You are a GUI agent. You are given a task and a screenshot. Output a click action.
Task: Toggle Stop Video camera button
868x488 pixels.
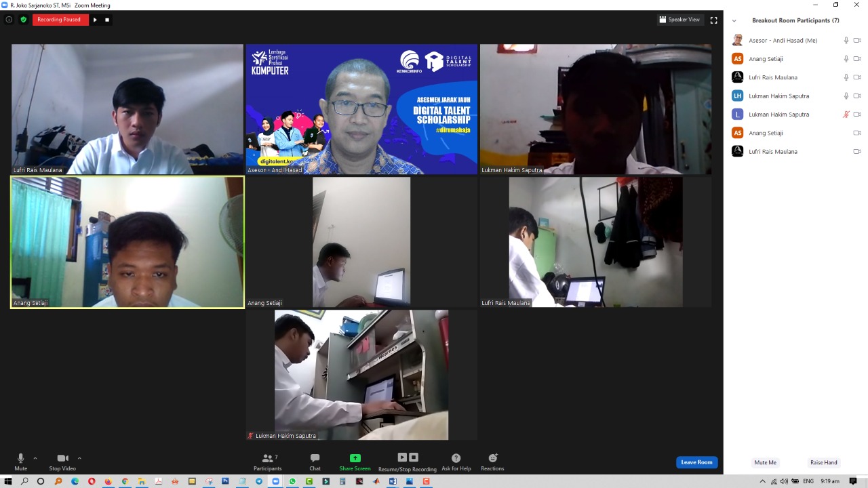(62, 462)
